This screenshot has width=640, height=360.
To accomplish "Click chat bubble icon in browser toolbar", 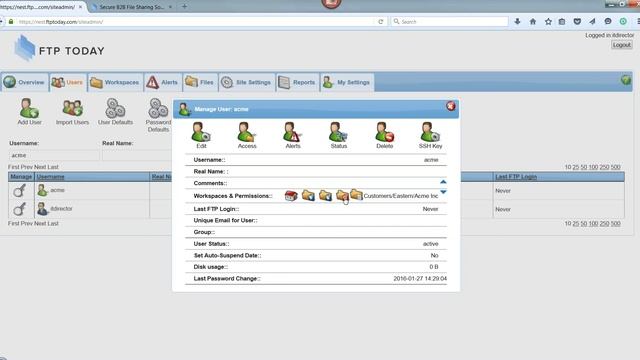I will tap(608, 21).
